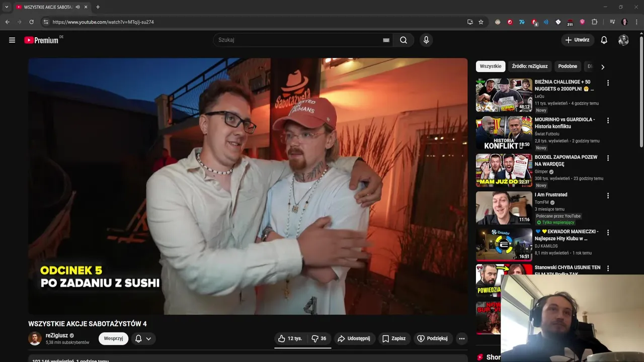Open MOURINHO vs GUARDIOLA thumbnail

click(504, 133)
